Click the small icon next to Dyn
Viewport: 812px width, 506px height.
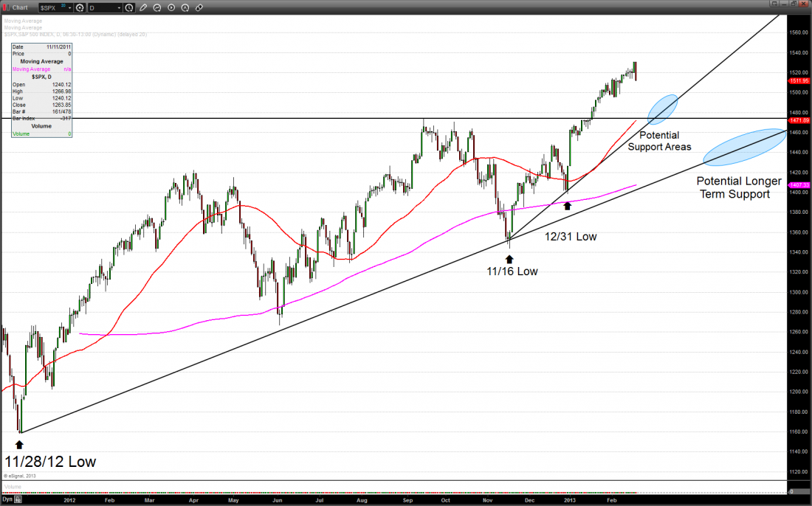18,500
